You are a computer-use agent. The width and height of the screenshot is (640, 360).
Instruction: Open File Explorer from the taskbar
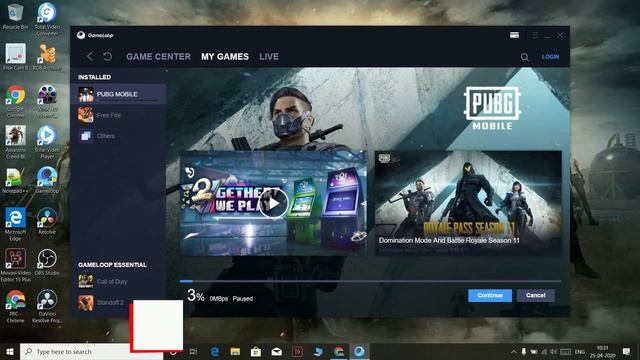point(235,351)
